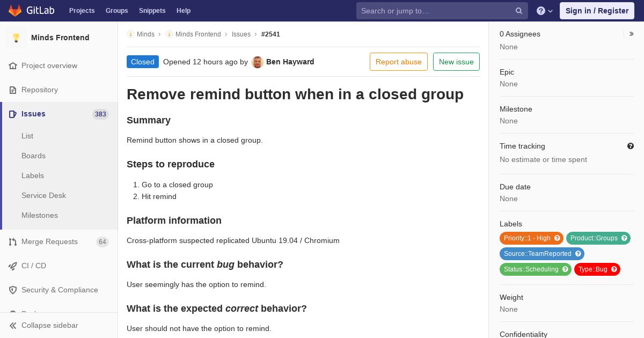Click the Issues count badge 383
Image resolution: width=644 pixels, height=338 pixels.
pos(100,114)
